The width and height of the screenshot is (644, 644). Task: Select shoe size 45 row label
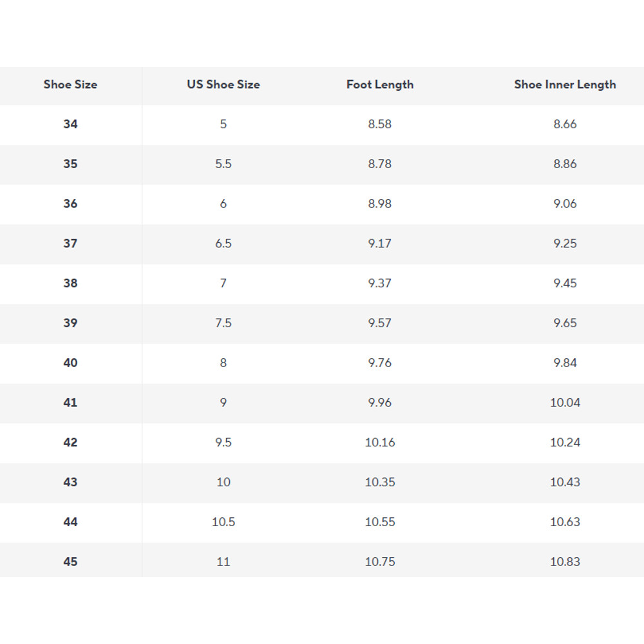click(70, 562)
